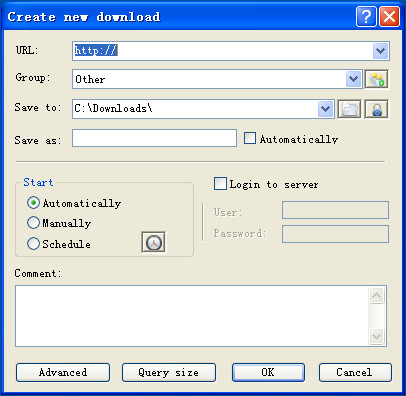The image size is (406, 396).
Task: Click the Save as text field
Action: [x=154, y=138]
